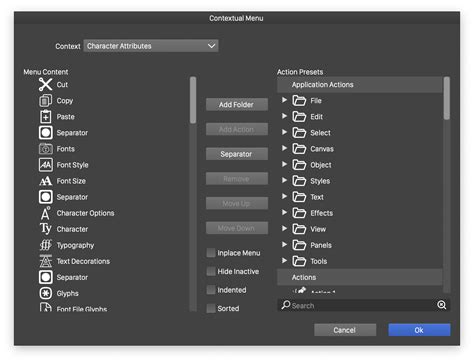The image size is (474, 362).
Task: Click the Effects folder icon
Action: click(299, 213)
